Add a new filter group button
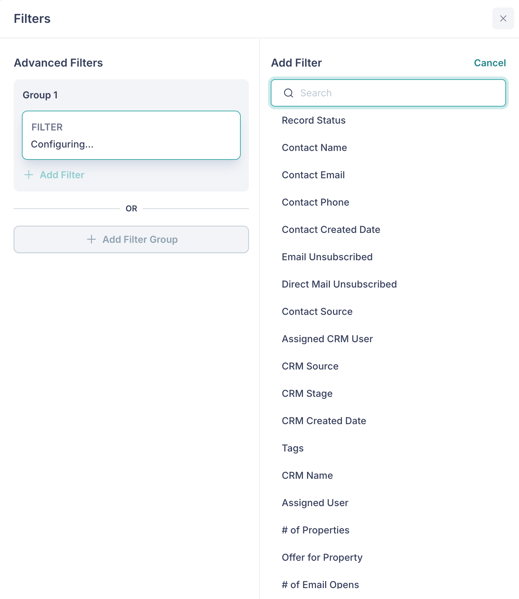 (x=131, y=240)
